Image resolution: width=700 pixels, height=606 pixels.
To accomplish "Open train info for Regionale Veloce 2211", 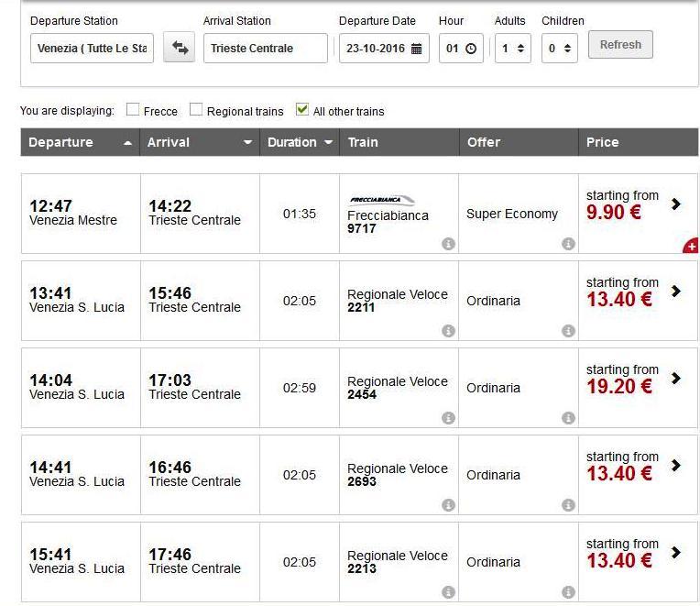I will pos(448,331).
